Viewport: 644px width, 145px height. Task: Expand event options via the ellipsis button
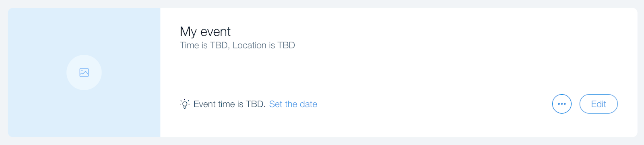pos(562,104)
